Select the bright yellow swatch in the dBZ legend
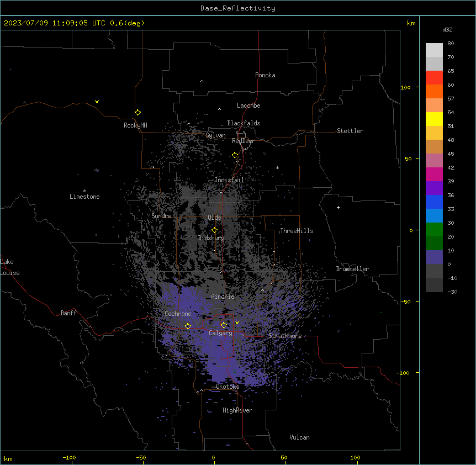Viewport: 476px width, 465px height. [434, 119]
